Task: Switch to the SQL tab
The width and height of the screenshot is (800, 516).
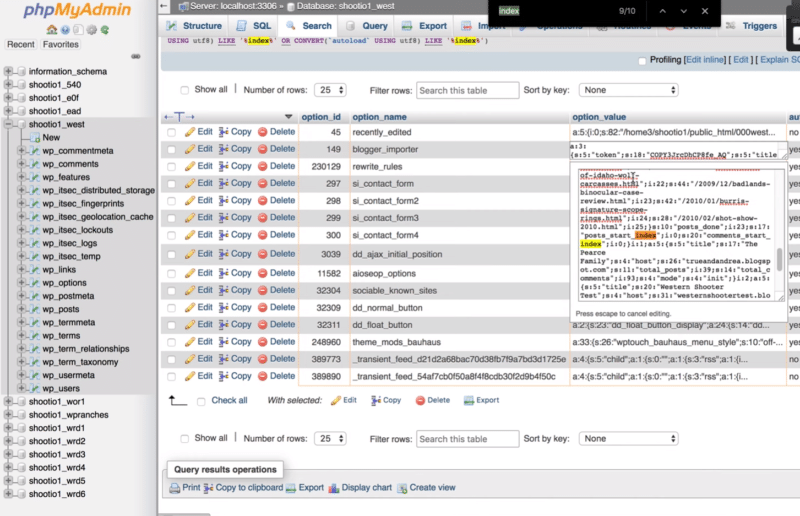Action: coord(254,26)
